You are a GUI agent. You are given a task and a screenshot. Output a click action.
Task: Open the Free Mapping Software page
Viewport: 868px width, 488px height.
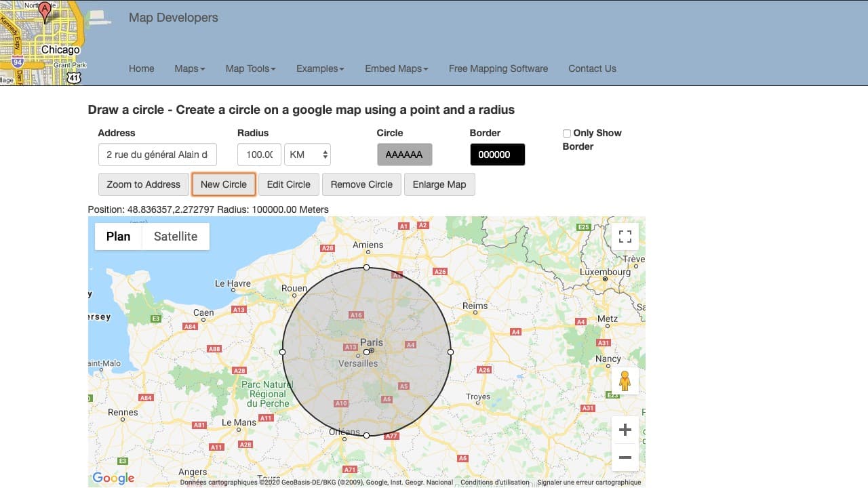coord(498,68)
